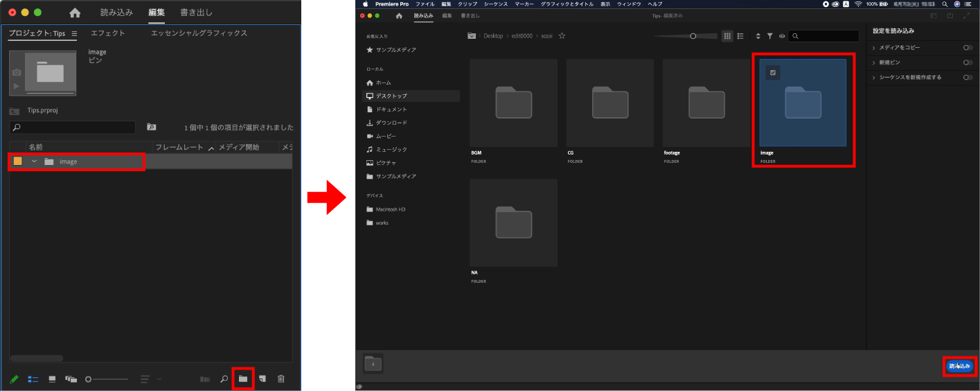
Task: Click the filter funnel icon in import browser
Action: pyautogui.click(x=769, y=36)
